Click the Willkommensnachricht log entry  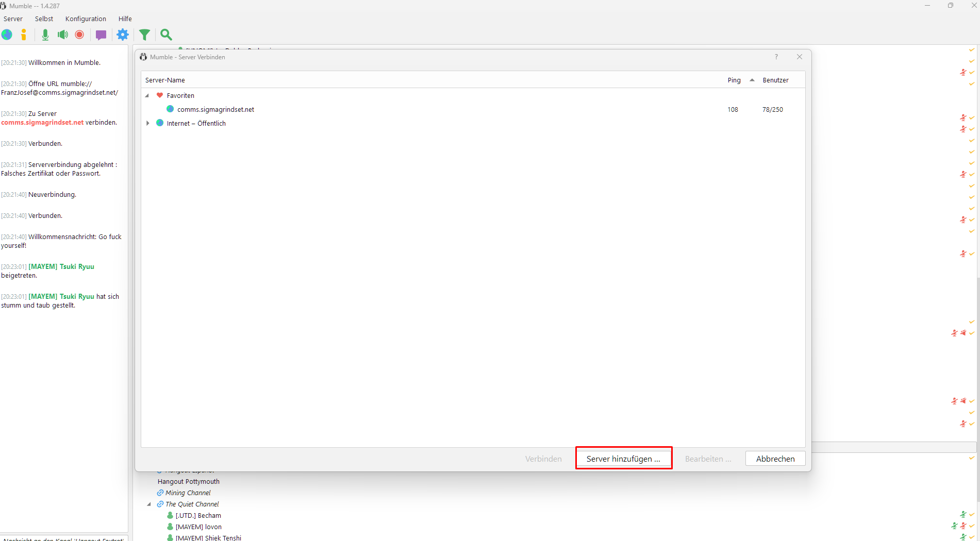(x=61, y=241)
